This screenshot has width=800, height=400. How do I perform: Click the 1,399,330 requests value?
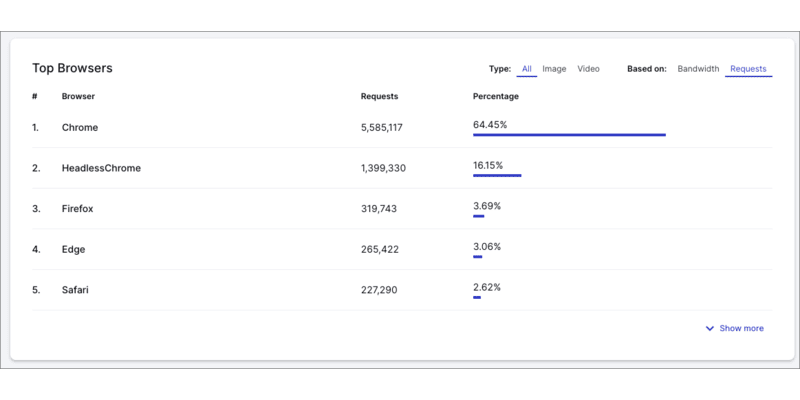383,168
